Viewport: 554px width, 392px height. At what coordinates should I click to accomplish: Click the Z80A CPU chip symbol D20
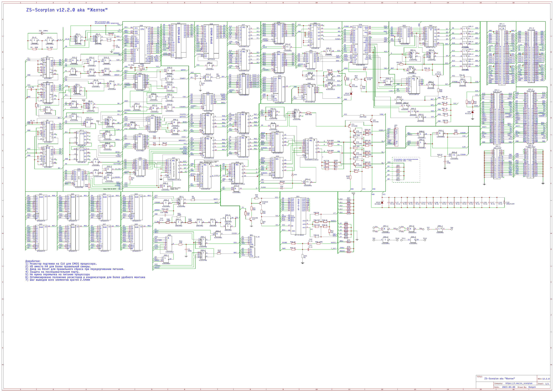click(142, 45)
